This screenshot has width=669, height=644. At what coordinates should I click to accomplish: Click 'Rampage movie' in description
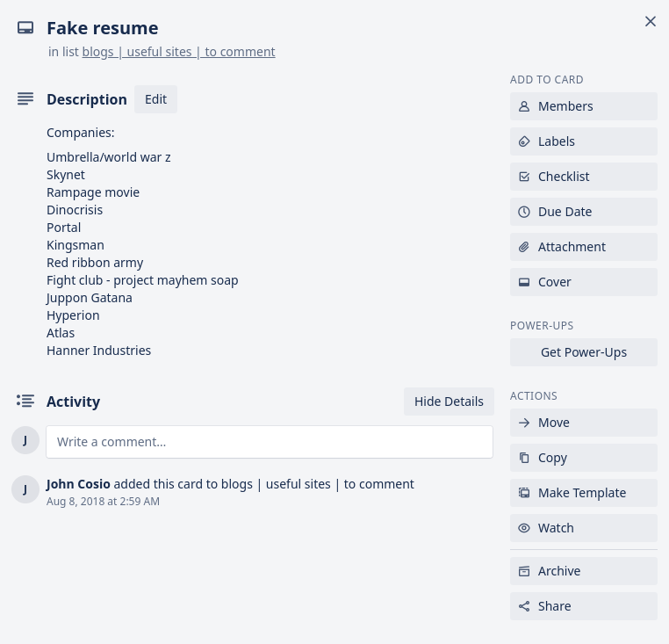[x=93, y=192]
